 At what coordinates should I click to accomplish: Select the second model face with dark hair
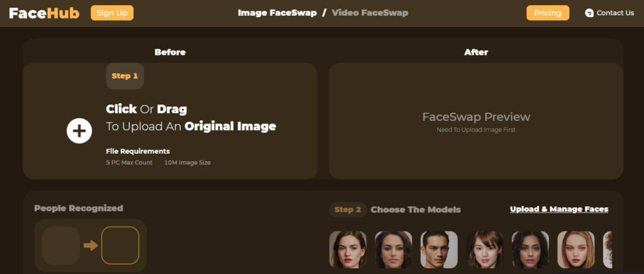394,249
